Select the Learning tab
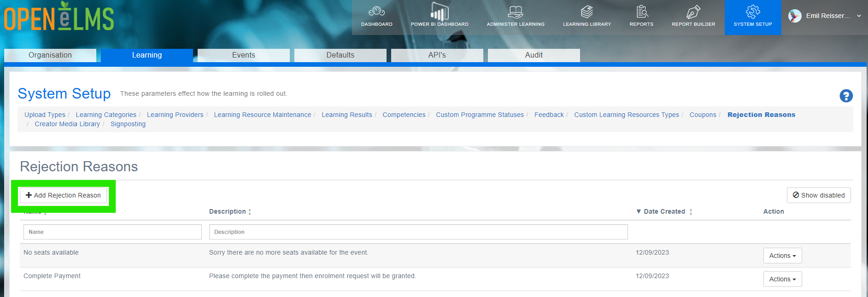Image resolution: width=868 pixels, height=297 pixels. coord(147,55)
